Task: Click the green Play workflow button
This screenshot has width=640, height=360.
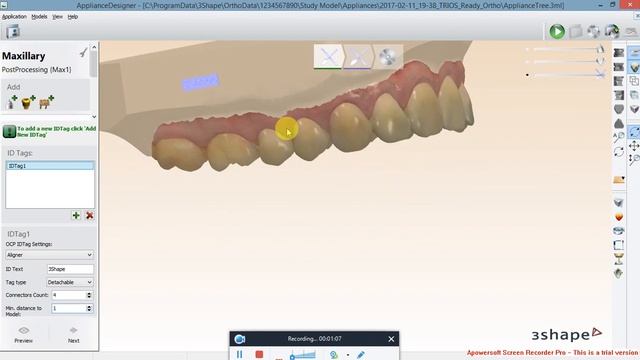Action: [x=557, y=31]
